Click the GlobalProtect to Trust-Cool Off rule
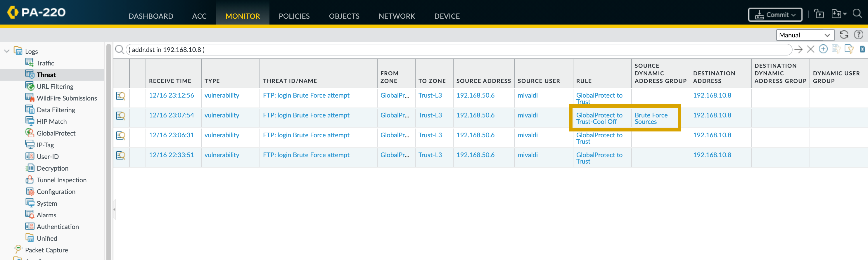The image size is (868, 260). [x=599, y=118]
